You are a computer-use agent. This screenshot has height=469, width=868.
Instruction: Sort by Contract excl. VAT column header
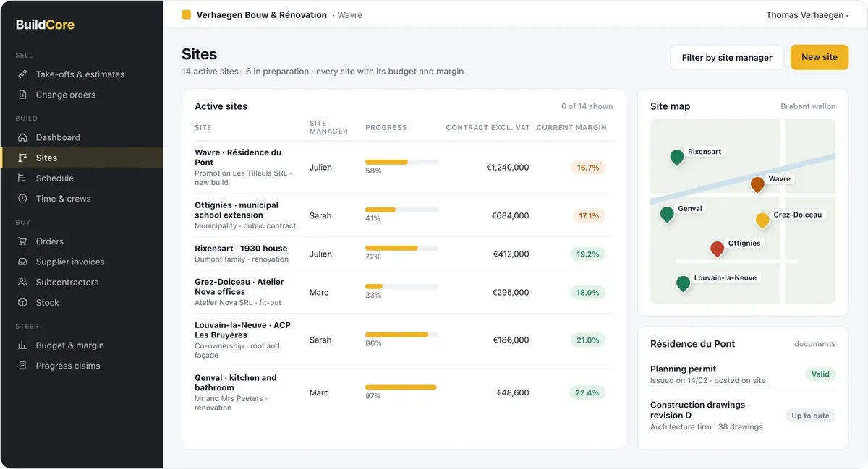point(488,127)
